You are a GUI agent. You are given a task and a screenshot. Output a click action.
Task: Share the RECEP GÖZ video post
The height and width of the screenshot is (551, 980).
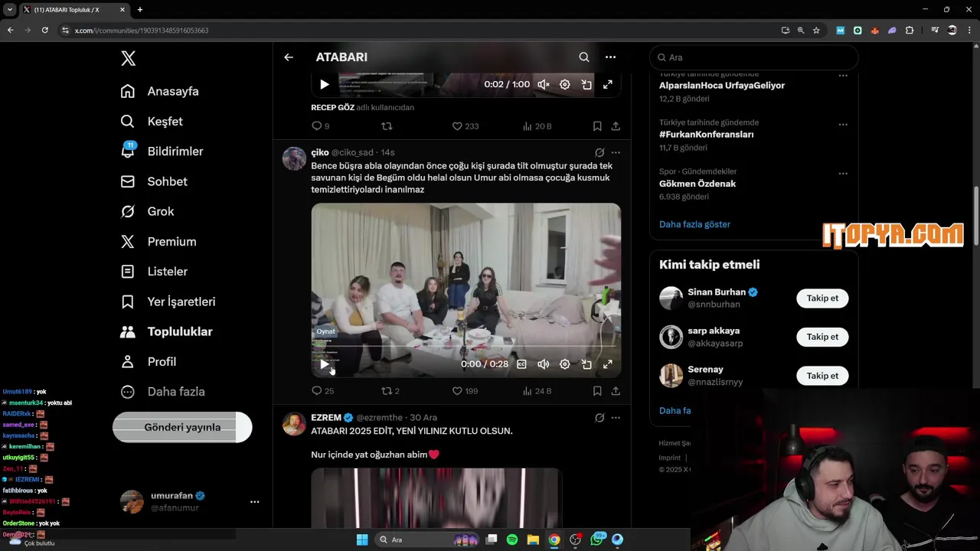616,126
